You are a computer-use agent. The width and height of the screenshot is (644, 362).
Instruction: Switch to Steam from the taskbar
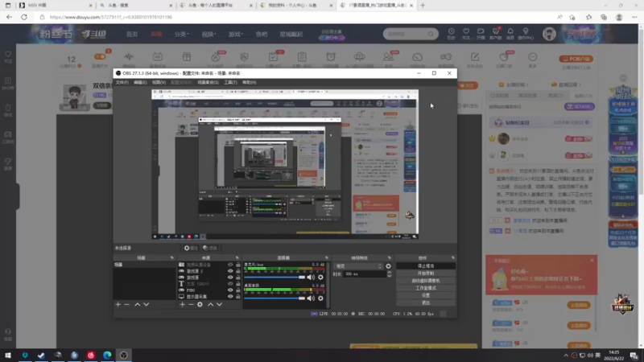pyautogui.click(x=41, y=355)
